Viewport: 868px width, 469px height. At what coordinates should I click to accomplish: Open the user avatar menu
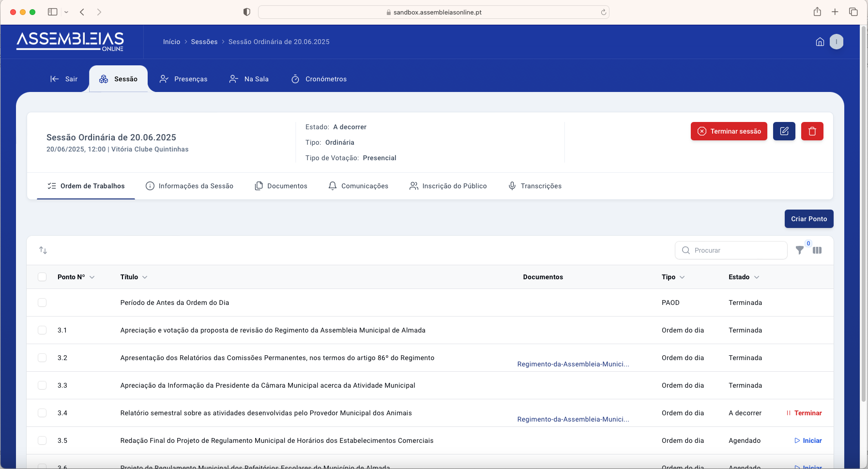click(x=836, y=42)
